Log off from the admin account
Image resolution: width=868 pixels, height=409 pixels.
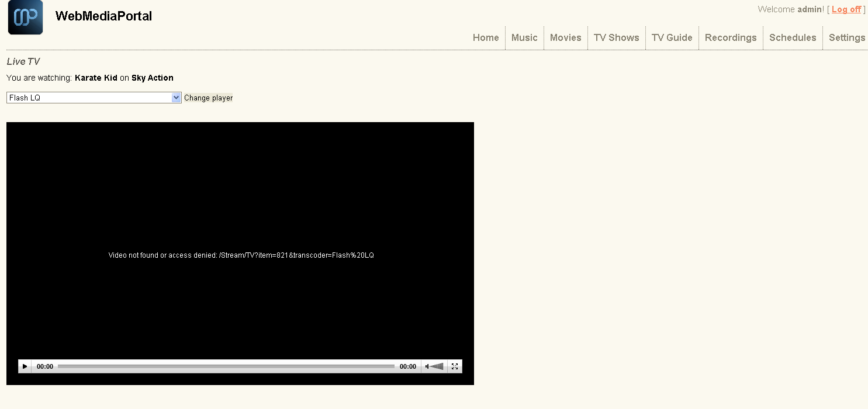pyautogui.click(x=846, y=9)
